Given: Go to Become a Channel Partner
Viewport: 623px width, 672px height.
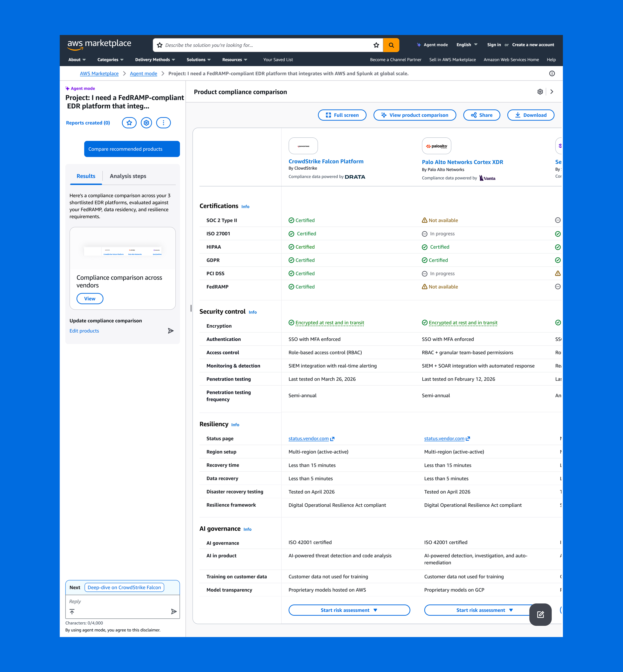Looking at the screenshot, I should [x=396, y=60].
